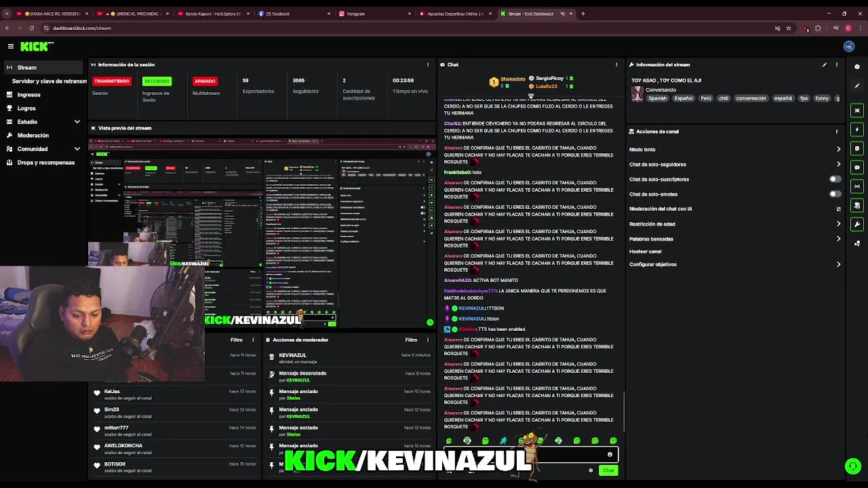Click the Spanish stream tag
Viewport: 868px width, 488px height.
click(658, 98)
